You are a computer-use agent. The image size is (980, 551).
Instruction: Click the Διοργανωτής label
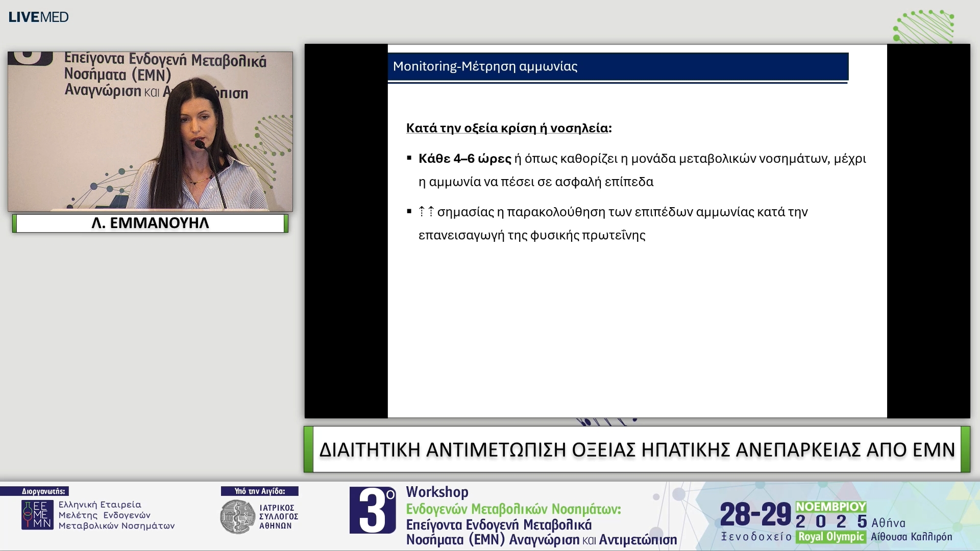43,491
